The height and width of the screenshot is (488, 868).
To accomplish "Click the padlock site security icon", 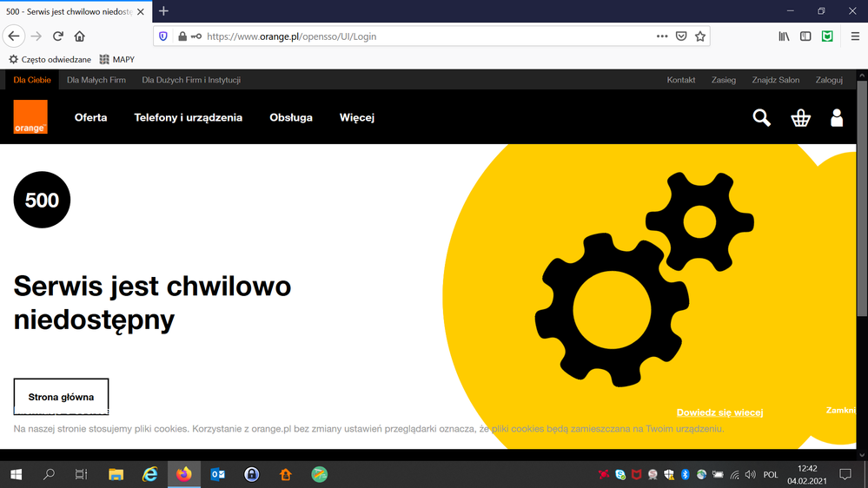I will click(182, 36).
